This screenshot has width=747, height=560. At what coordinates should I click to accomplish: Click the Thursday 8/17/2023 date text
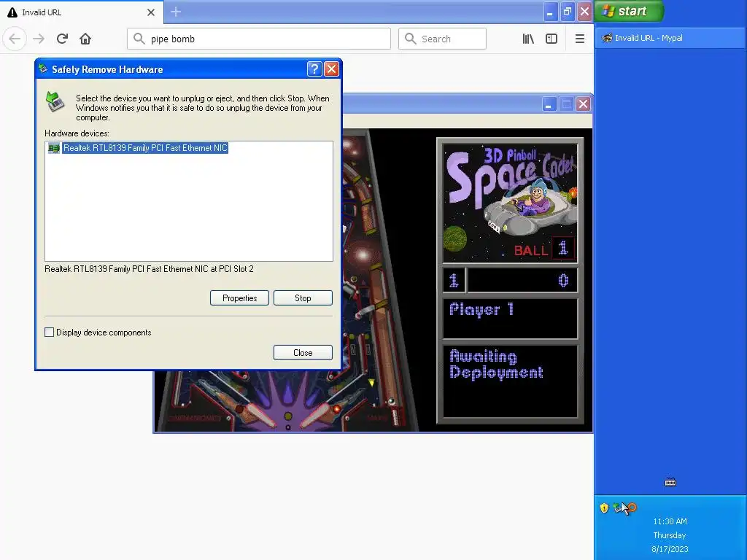(x=670, y=542)
